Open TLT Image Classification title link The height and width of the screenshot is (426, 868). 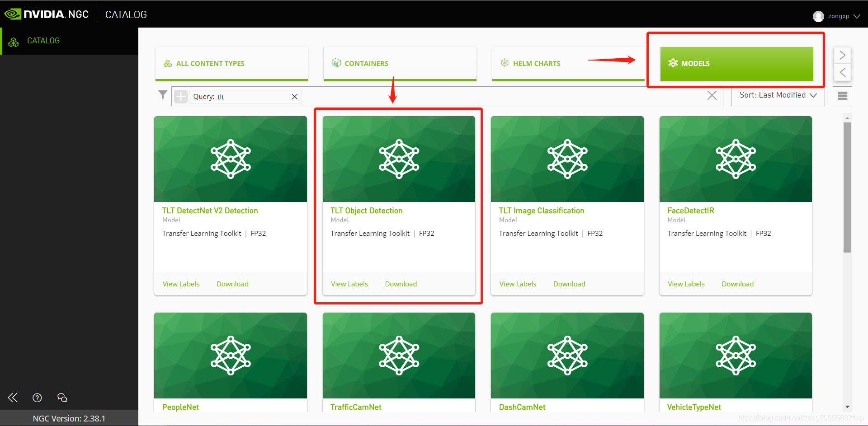542,211
